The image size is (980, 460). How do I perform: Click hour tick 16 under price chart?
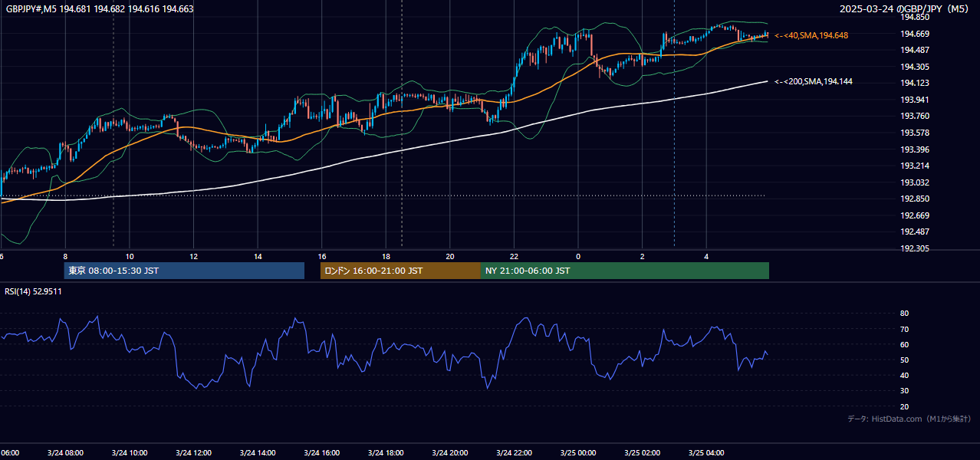pos(322,257)
